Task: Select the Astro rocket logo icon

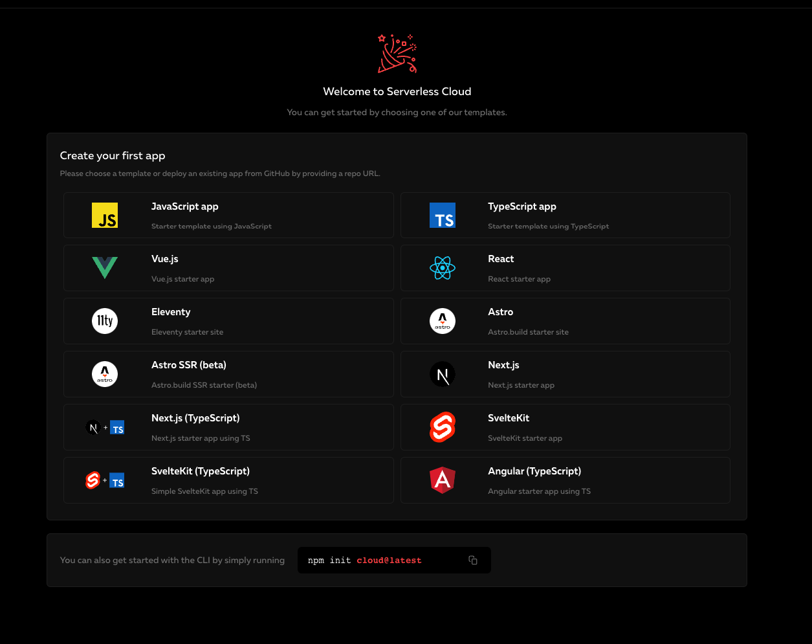Action: [x=443, y=320]
